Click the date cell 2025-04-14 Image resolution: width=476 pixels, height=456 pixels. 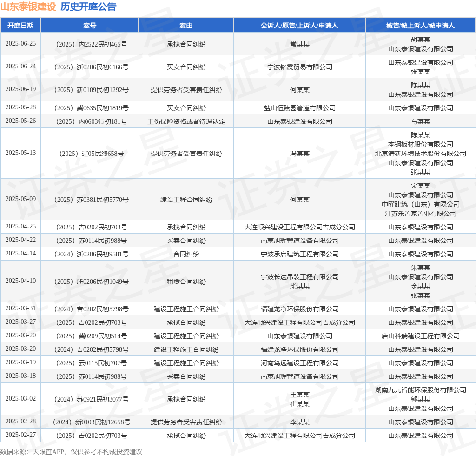pyautogui.click(x=20, y=254)
